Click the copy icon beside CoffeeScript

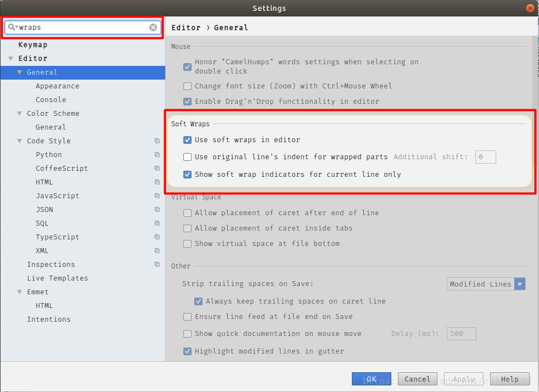[x=157, y=168]
